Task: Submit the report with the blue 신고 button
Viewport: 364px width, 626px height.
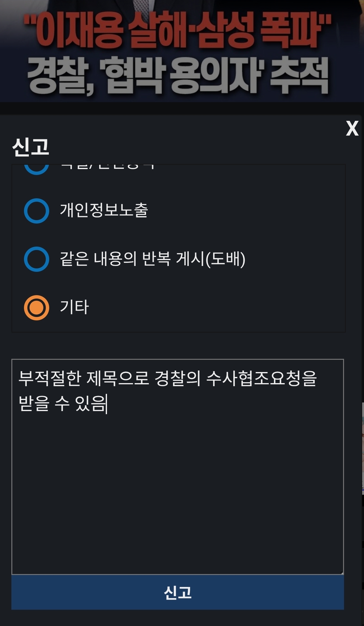Action: click(177, 592)
